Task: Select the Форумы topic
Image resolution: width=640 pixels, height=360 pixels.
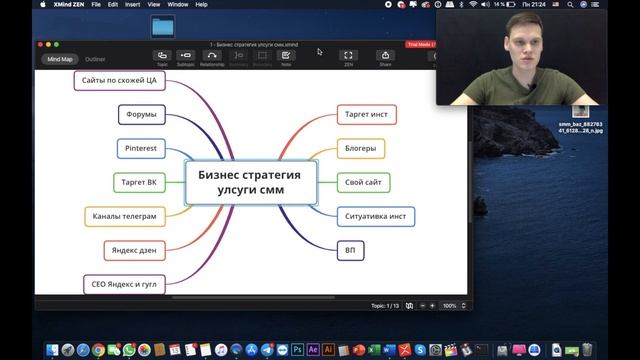Action: (x=142, y=114)
